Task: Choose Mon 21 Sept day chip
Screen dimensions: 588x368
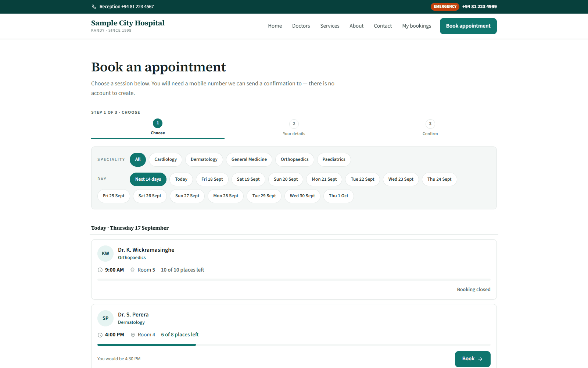Action: pyautogui.click(x=324, y=180)
